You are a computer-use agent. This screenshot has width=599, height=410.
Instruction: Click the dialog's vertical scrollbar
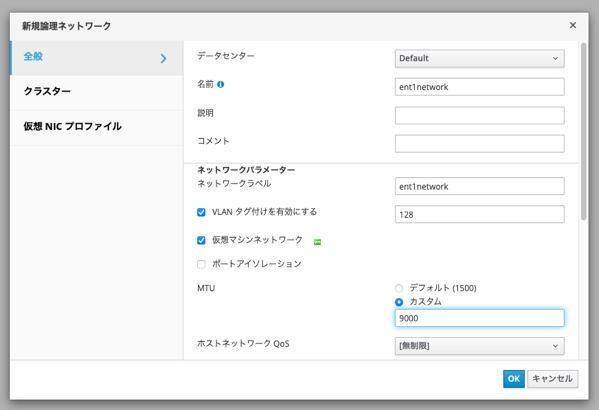pos(583,132)
